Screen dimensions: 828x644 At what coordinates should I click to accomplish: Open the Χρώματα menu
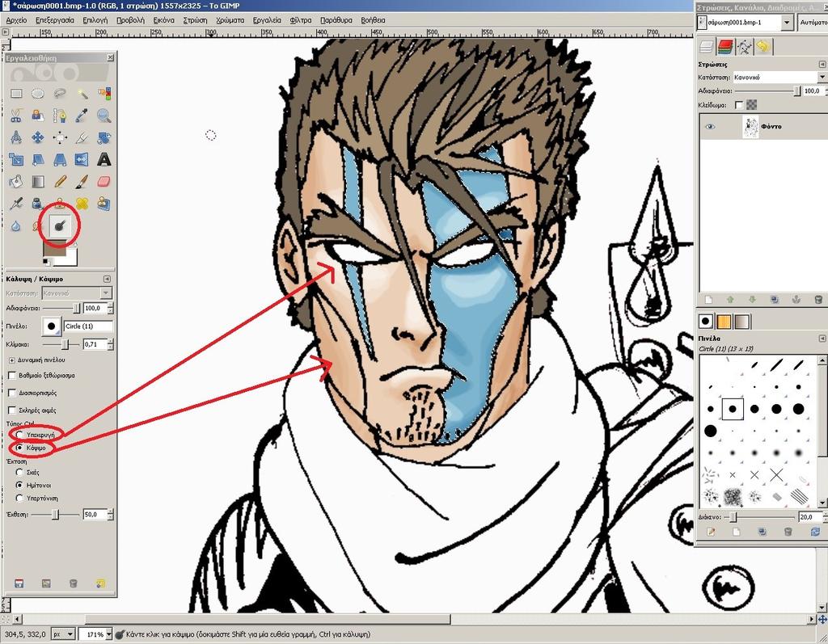click(x=230, y=20)
